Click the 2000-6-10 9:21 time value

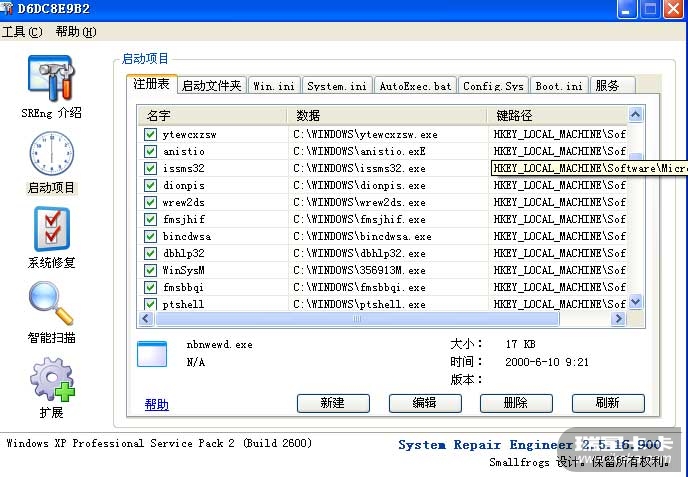[547, 362]
